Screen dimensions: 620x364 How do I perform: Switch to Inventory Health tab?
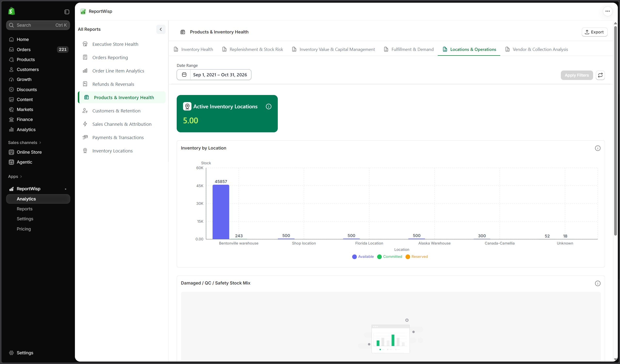coord(193,49)
